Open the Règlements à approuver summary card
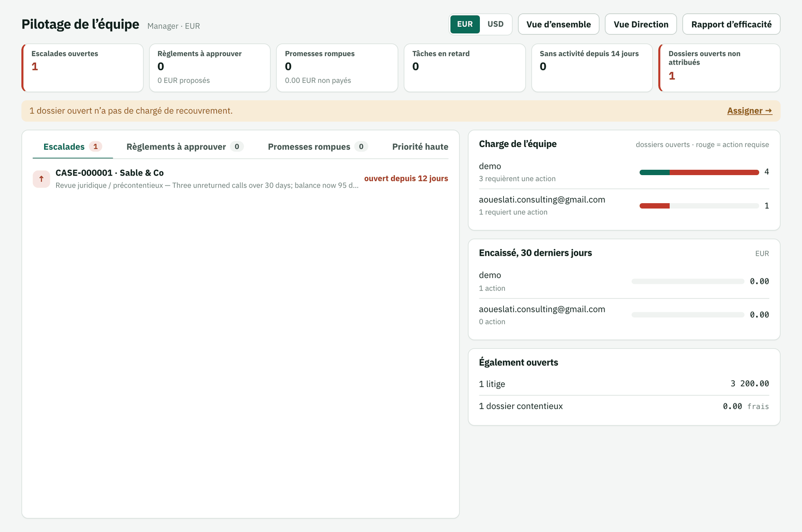 coord(210,68)
